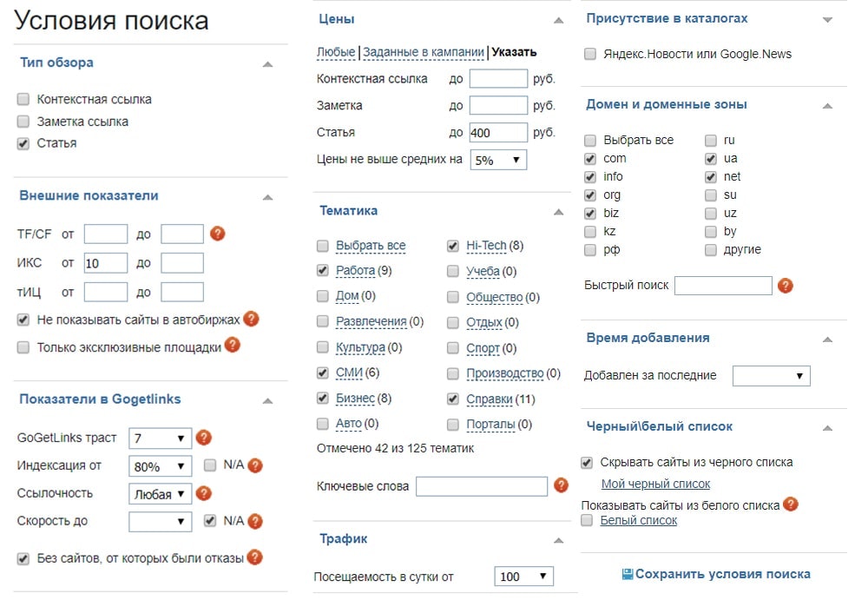Open help for 'Не показывать сайты в автобиржах'
This screenshot has width=868, height=600.
pos(251,320)
